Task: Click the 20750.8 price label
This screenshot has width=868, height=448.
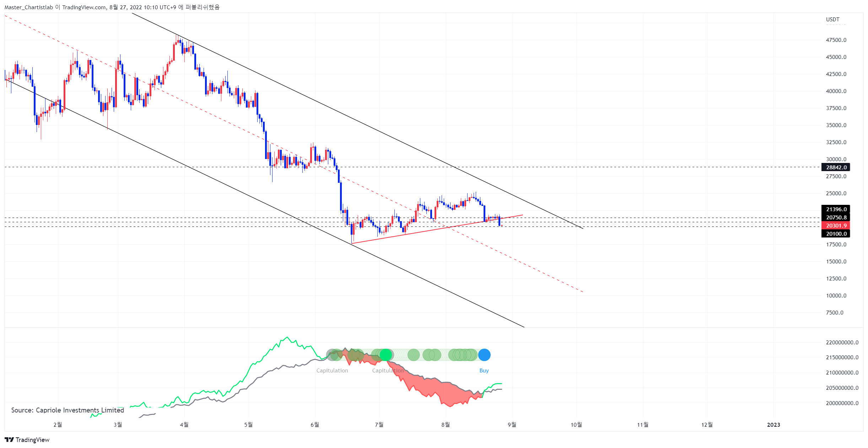Action: tap(836, 217)
